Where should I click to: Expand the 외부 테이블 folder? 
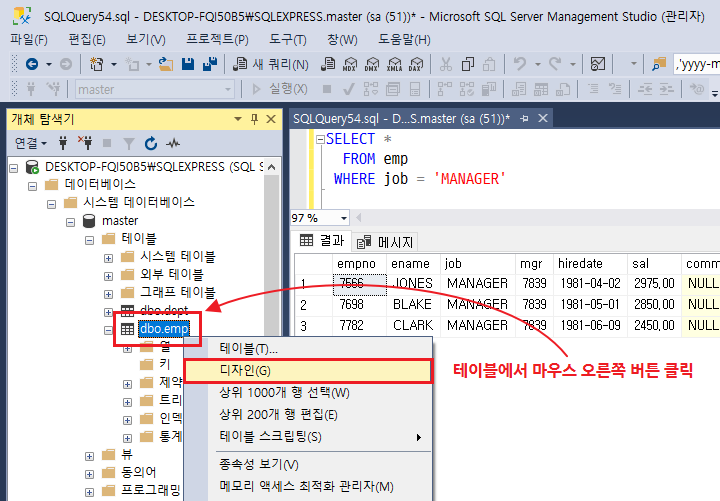coord(108,276)
